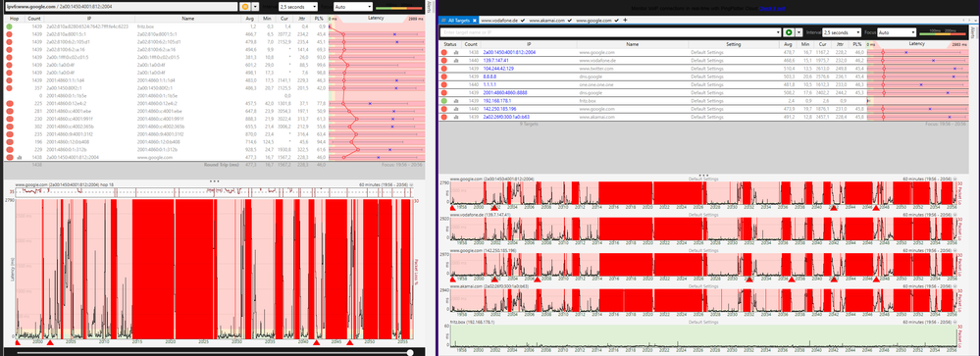This screenshot has height=356, width=980.
Task: Open IP link 139.7.147.41
Action: tap(495, 61)
